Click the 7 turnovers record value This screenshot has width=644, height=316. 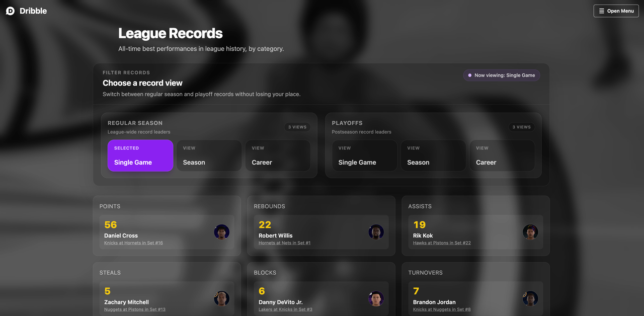click(x=416, y=291)
